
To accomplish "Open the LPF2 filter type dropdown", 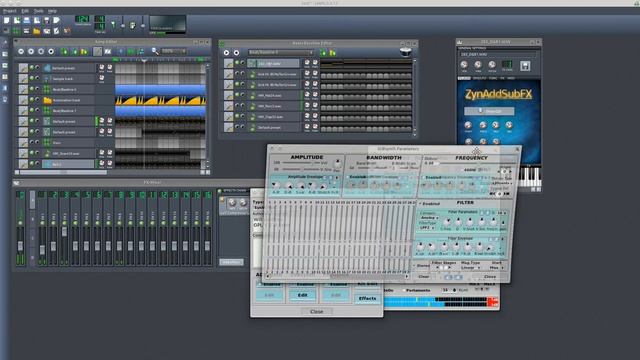I will pos(427,228).
